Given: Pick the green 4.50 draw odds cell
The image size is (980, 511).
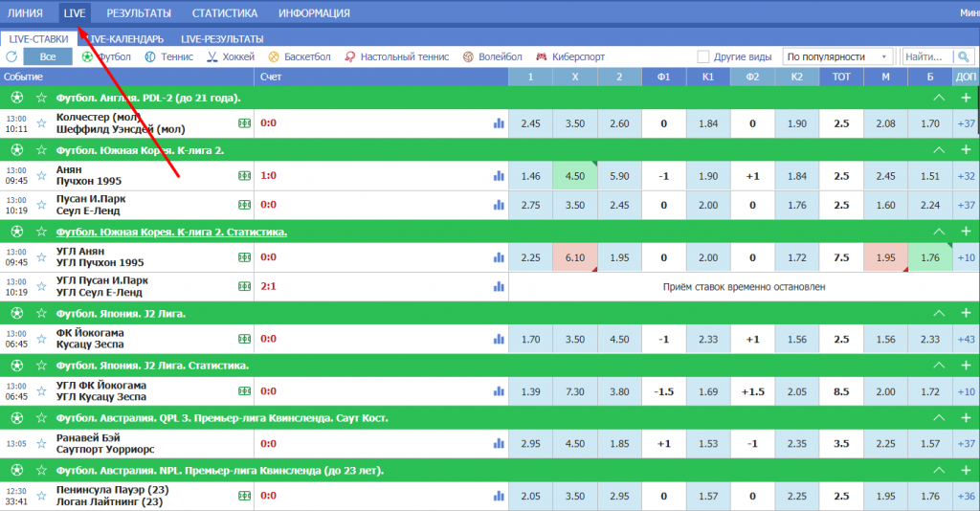Looking at the screenshot, I should (x=575, y=176).
